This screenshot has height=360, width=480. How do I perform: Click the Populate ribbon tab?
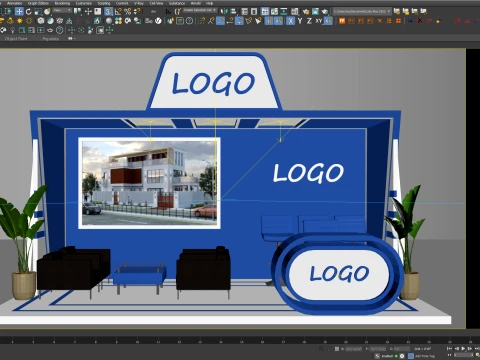51,39
